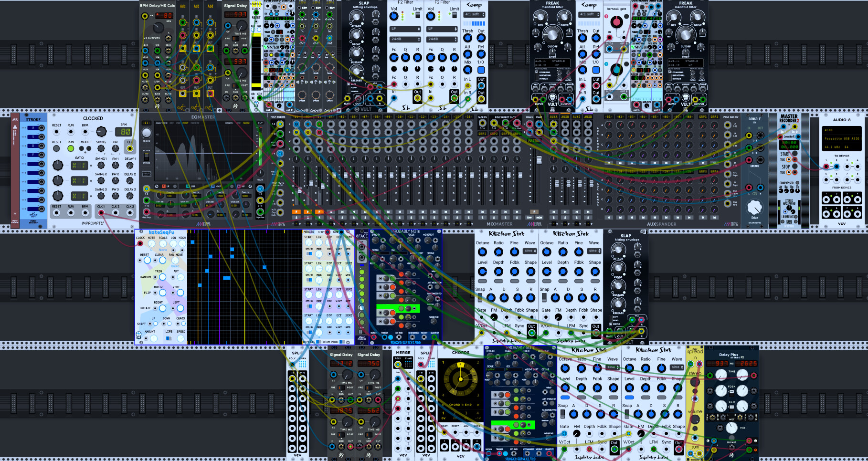This screenshot has width=868, height=461.
Task: Flip the Limit switch on right F2 Filter
Action: coord(455,15)
